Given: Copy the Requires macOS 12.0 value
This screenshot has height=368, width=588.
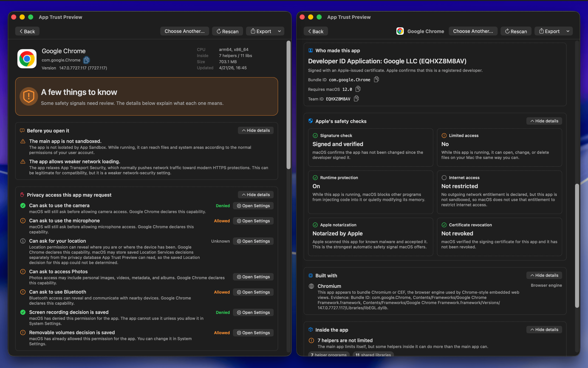Looking at the screenshot, I should tap(358, 89).
